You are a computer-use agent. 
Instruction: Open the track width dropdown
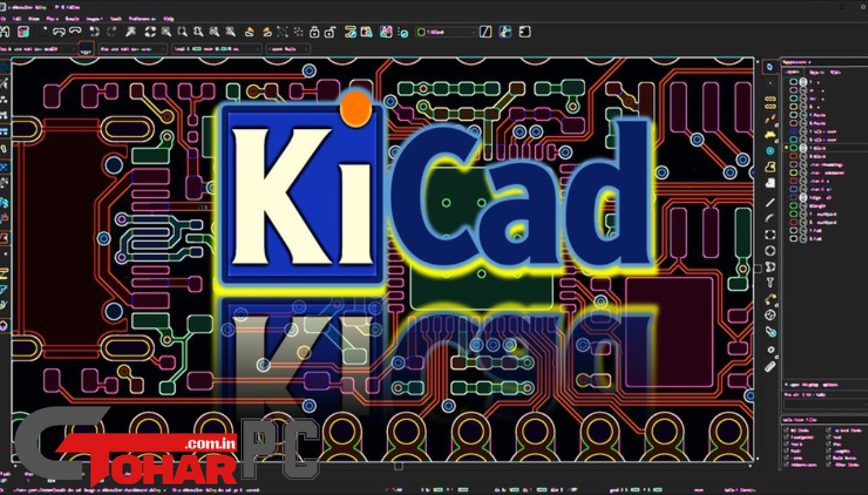pyautogui.click(x=37, y=49)
